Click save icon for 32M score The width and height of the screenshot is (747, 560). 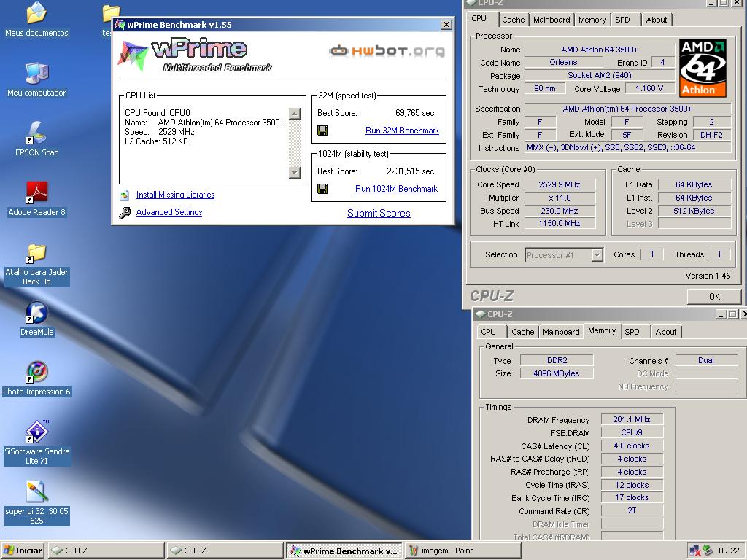click(322, 131)
